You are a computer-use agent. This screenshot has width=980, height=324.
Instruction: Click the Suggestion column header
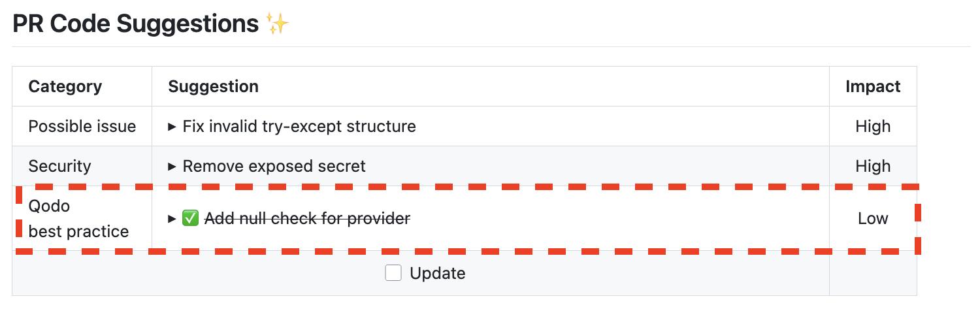pos(213,86)
